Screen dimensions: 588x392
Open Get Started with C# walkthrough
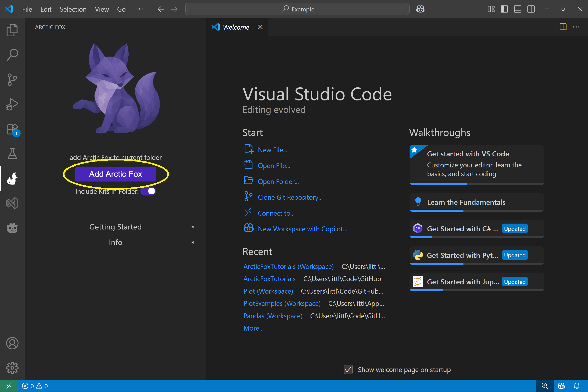coord(477,229)
